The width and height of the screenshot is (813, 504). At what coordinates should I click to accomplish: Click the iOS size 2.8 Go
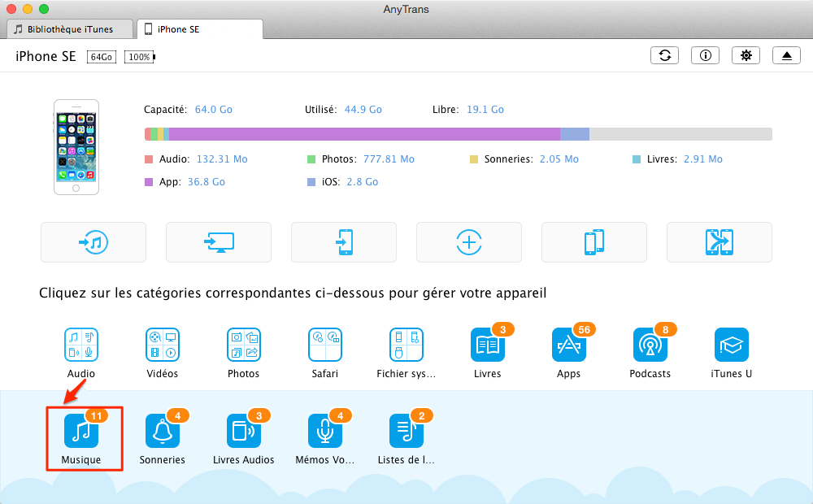tap(363, 182)
